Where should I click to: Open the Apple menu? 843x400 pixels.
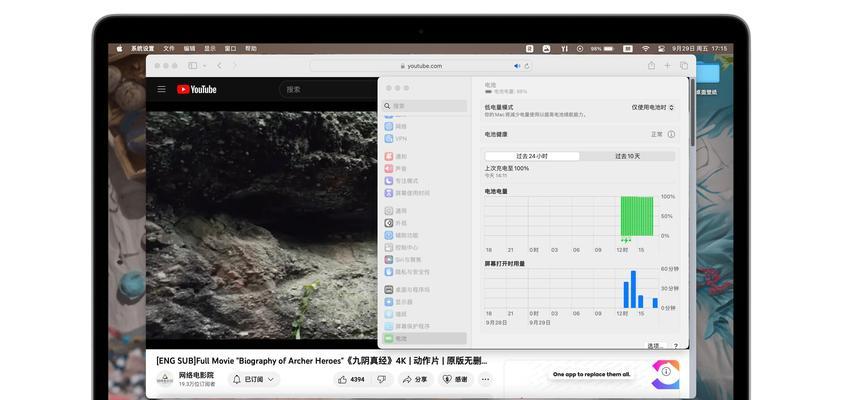(x=119, y=48)
